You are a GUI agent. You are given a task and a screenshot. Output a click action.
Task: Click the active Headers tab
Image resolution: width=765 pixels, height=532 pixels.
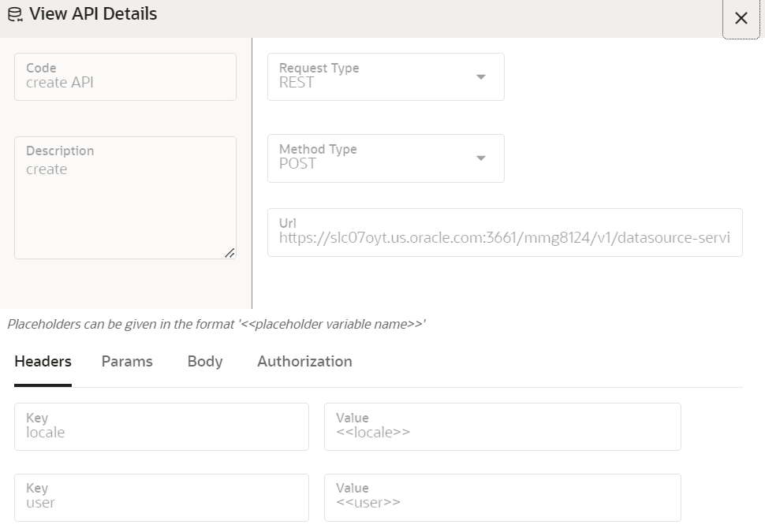tap(43, 361)
